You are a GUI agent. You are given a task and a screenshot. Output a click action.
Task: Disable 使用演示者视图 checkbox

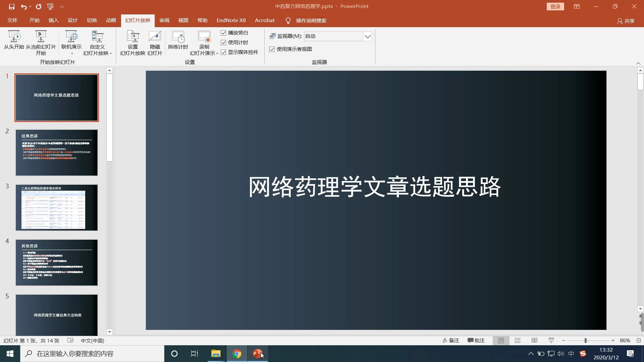pos(272,49)
